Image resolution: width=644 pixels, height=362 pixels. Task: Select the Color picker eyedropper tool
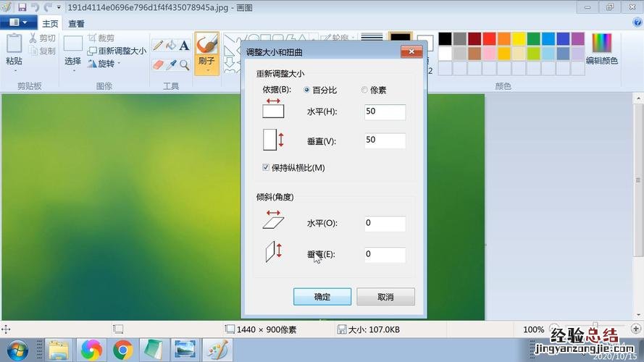[172, 64]
